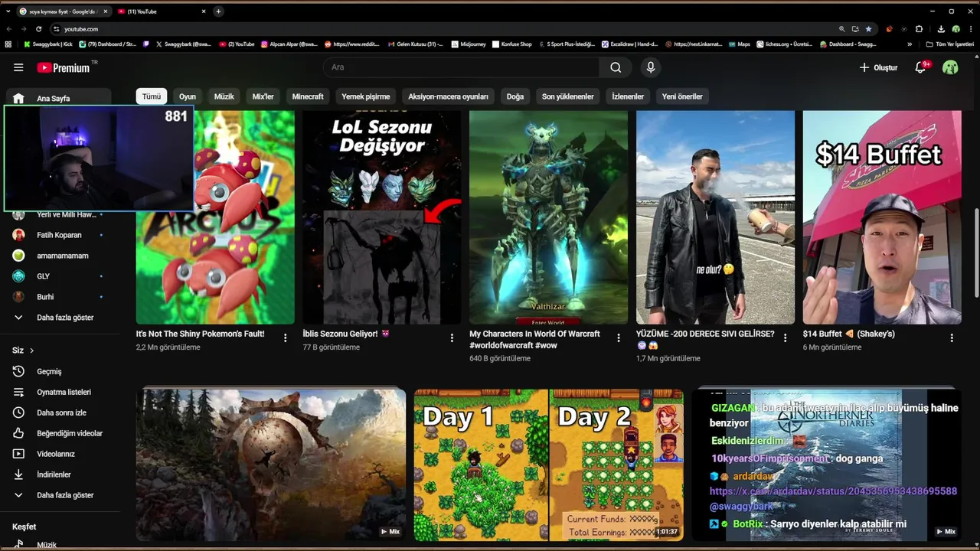This screenshot has width=980, height=551.
Task: Open My Characters In World Of Warcraft title
Action: click(534, 339)
